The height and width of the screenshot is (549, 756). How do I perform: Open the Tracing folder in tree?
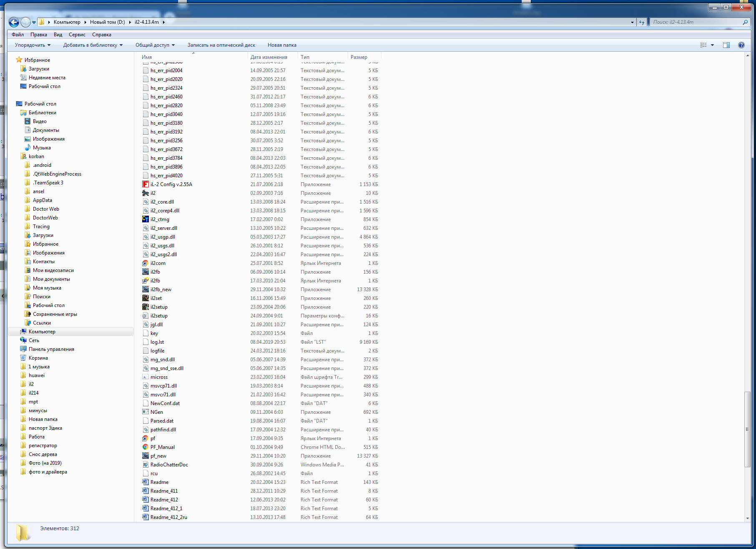click(41, 227)
